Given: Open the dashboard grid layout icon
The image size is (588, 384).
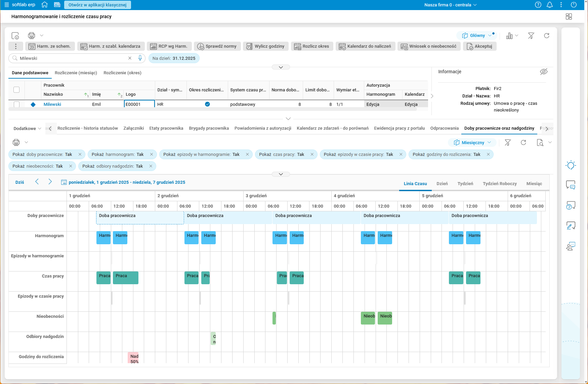Looking at the screenshot, I should 569,16.
